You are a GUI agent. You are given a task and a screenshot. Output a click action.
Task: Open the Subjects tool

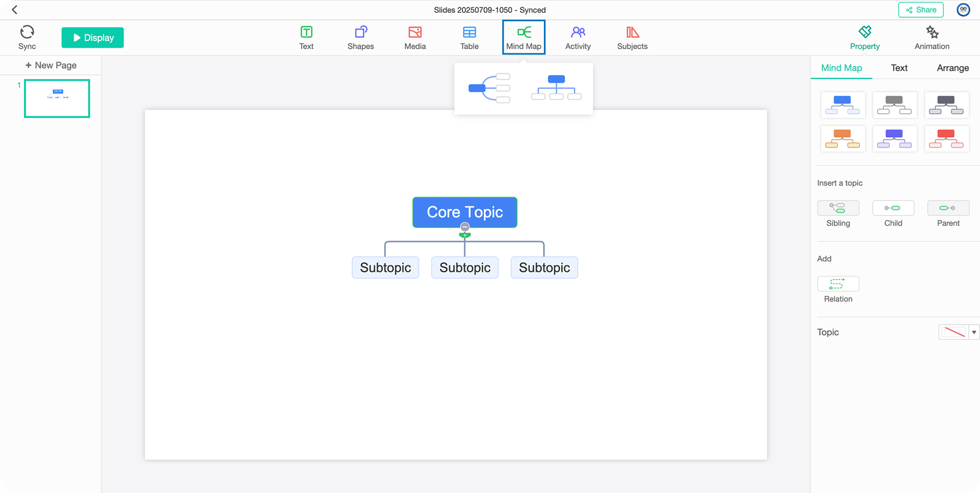[632, 37]
